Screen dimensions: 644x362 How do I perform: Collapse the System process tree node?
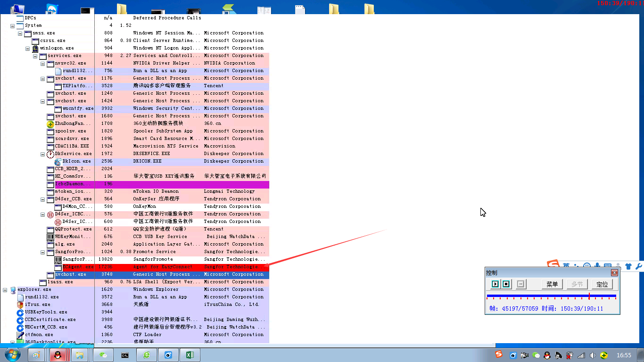[13, 25]
